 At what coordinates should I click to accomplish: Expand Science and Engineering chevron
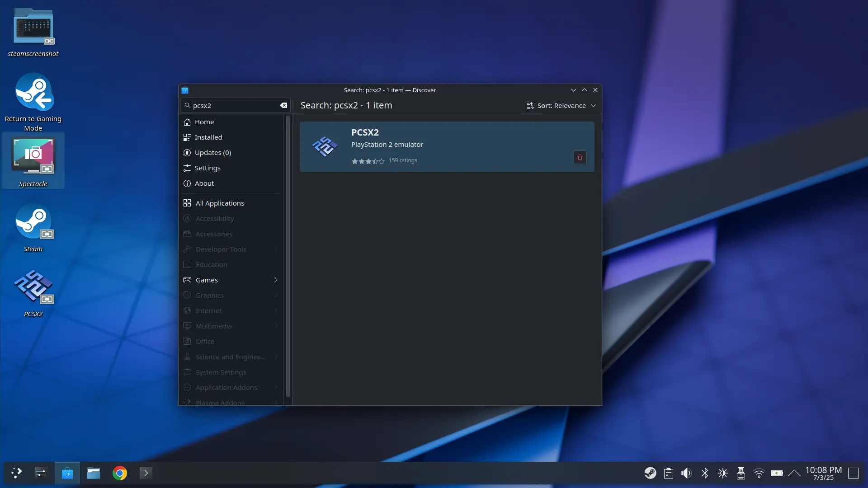coord(276,357)
